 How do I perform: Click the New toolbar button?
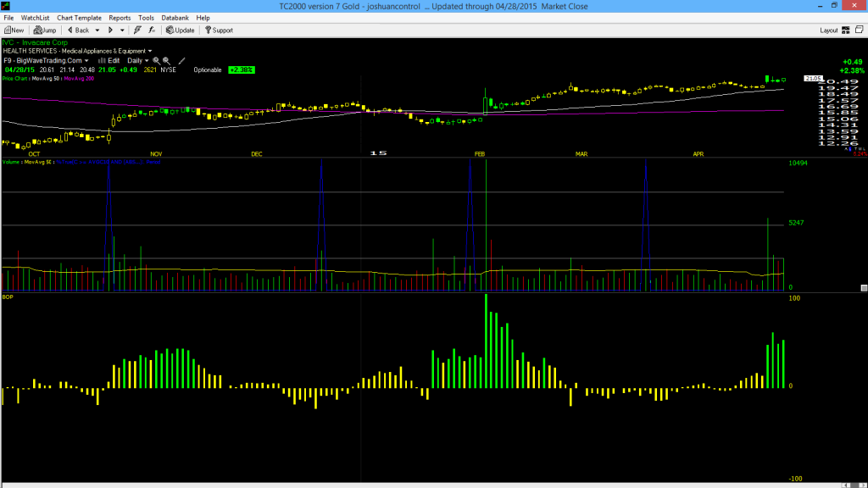[x=14, y=30]
